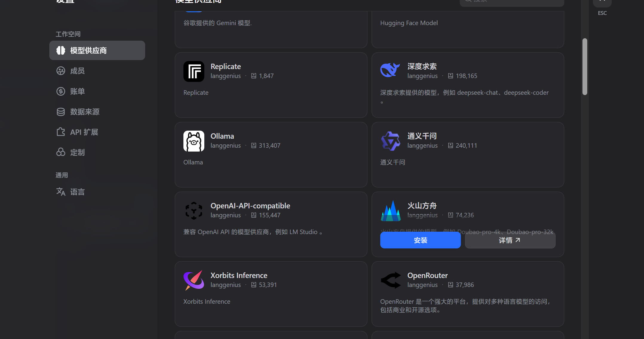
Task: Click the DeepSeek (深度求索) whale logo
Action: (390, 70)
